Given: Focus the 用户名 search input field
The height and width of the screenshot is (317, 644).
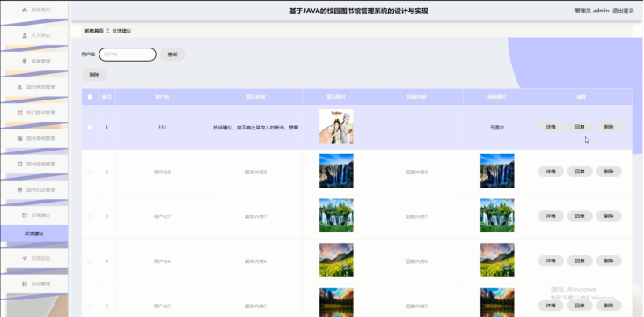Looking at the screenshot, I should click(128, 55).
